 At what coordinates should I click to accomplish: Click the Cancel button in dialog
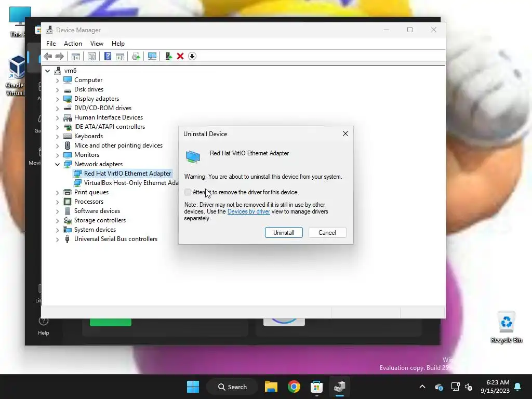[327, 233]
